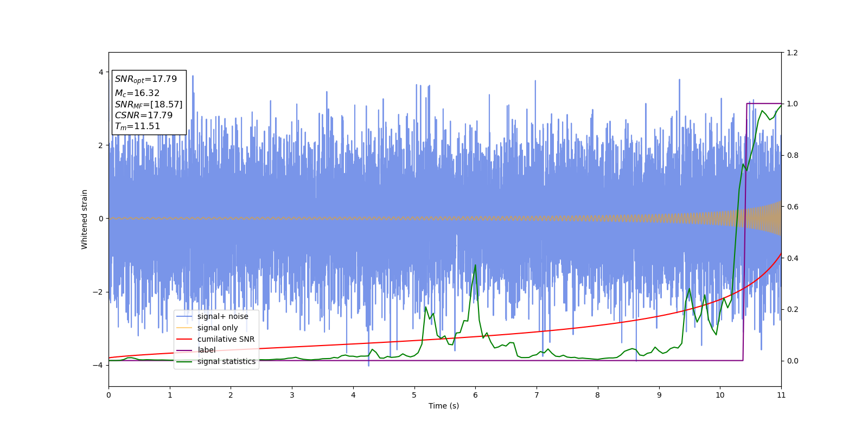The image size is (868, 434).
Task: Click the 'Whitened strain' y-axis label
Action: [85, 219]
